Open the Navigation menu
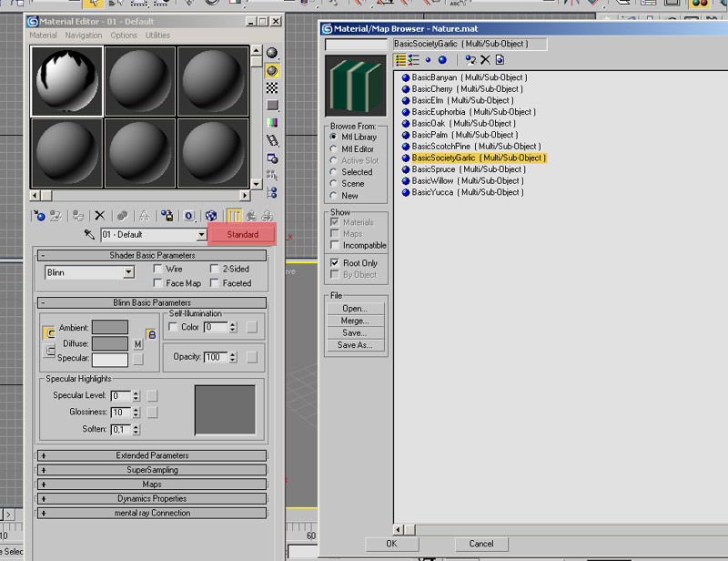This screenshot has width=728, height=561. [84, 36]
